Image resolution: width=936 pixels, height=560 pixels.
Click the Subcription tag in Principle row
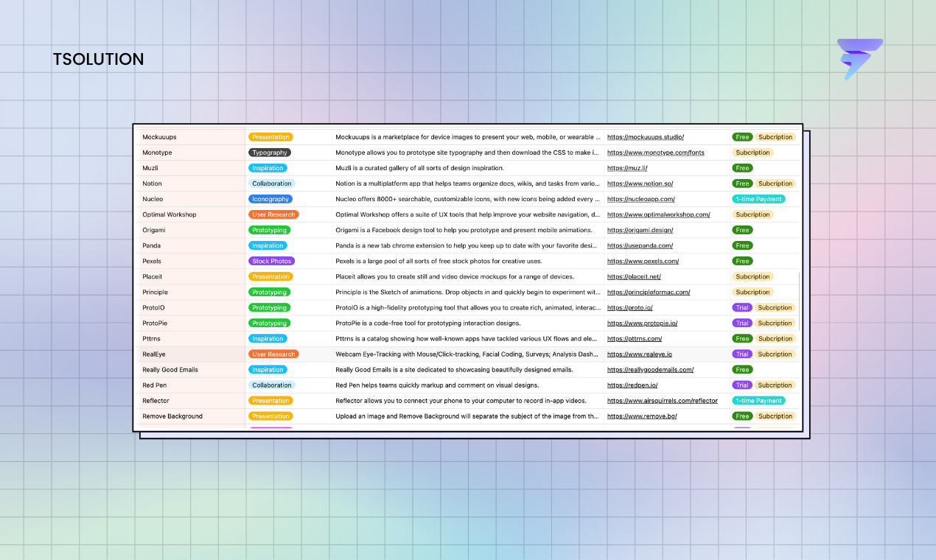[752, 292]
